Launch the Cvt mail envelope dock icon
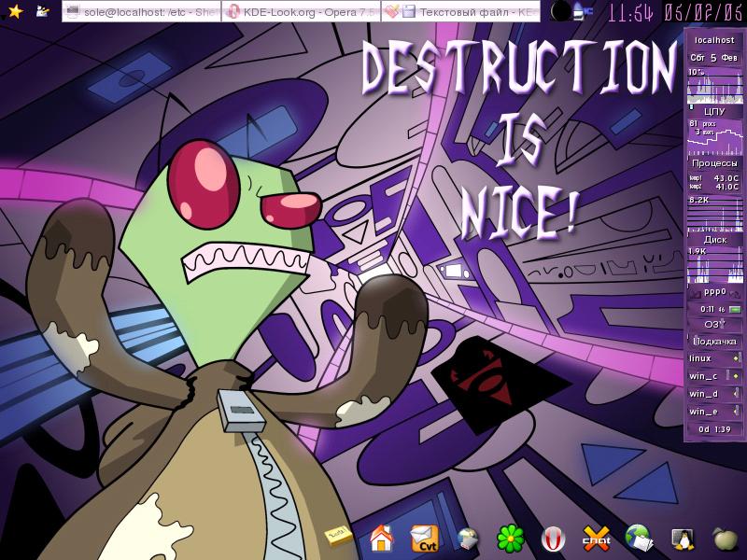The image size is (747, 560). [424, 539]
